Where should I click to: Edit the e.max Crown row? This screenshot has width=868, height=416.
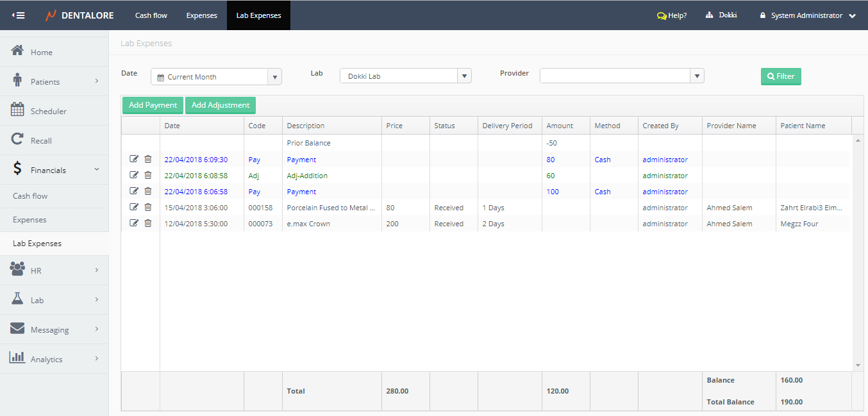[134, 223]
